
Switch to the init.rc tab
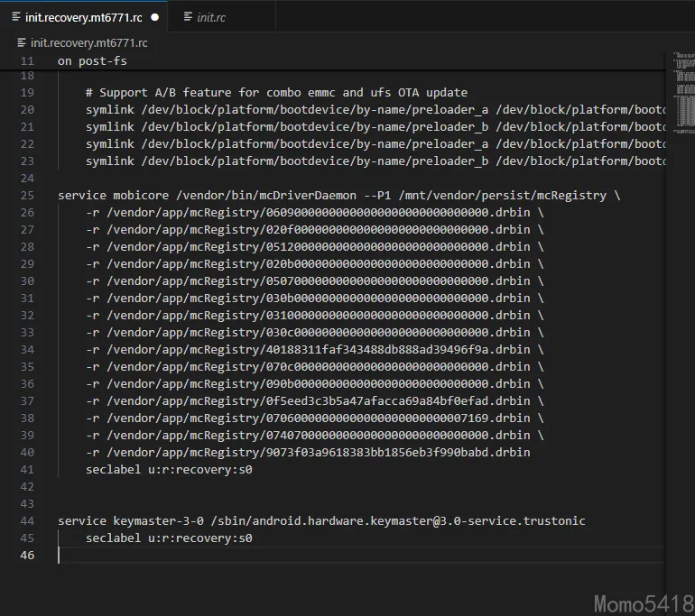coord(211,16)
